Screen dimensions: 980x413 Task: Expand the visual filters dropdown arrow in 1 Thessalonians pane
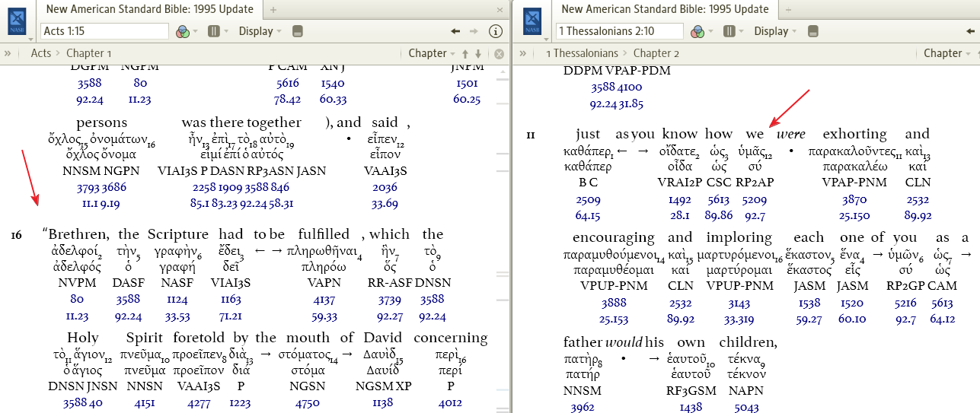click(x=711, y=32)
